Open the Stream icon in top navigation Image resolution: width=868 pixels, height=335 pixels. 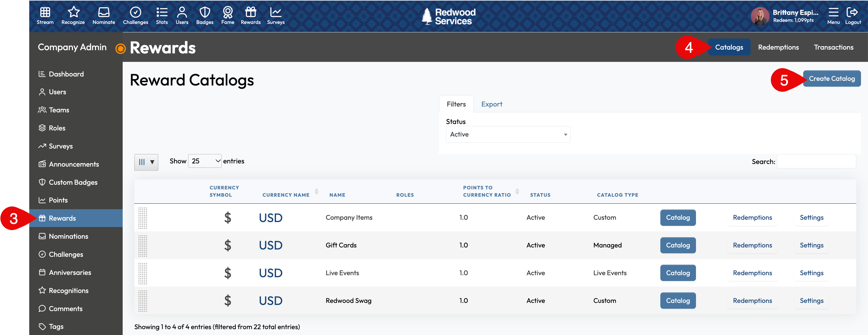(45, 16)
